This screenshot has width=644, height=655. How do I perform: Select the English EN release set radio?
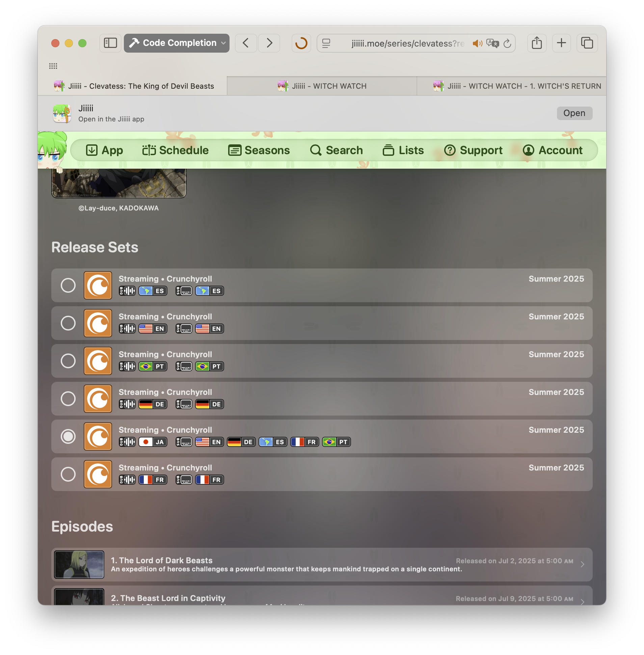coord(68,323)
